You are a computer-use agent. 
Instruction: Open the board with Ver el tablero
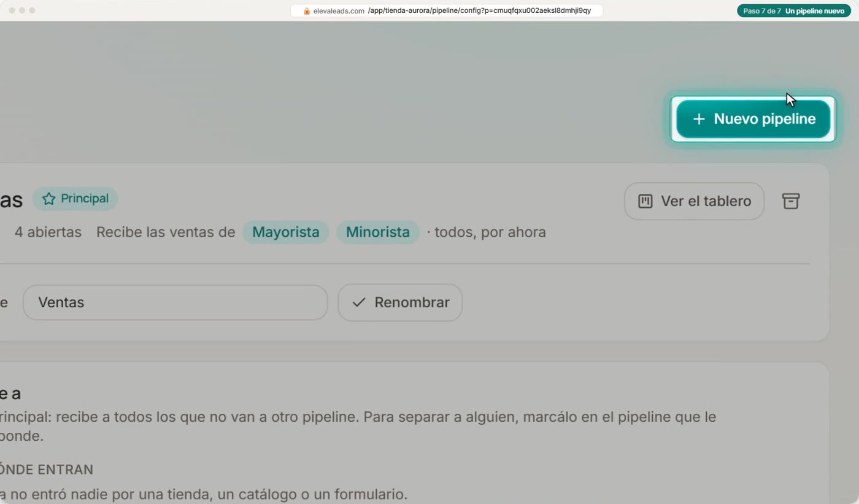(694, 201)
